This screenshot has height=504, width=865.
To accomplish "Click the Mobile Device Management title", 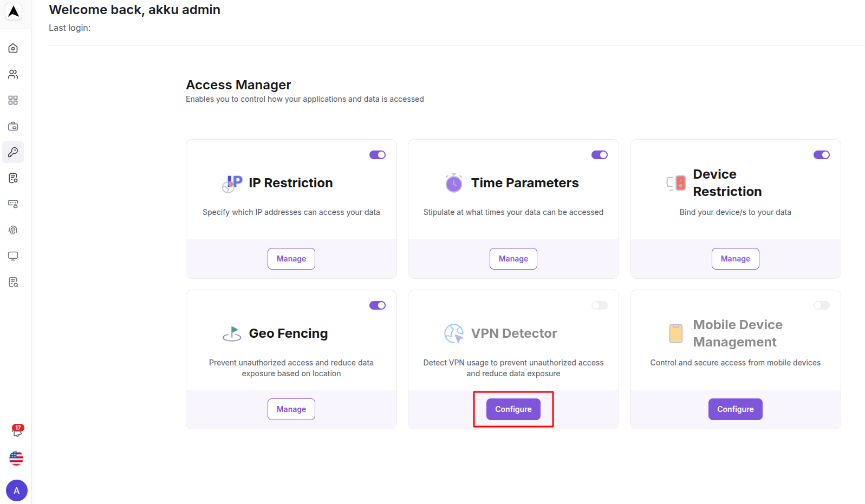I will 738,333.
